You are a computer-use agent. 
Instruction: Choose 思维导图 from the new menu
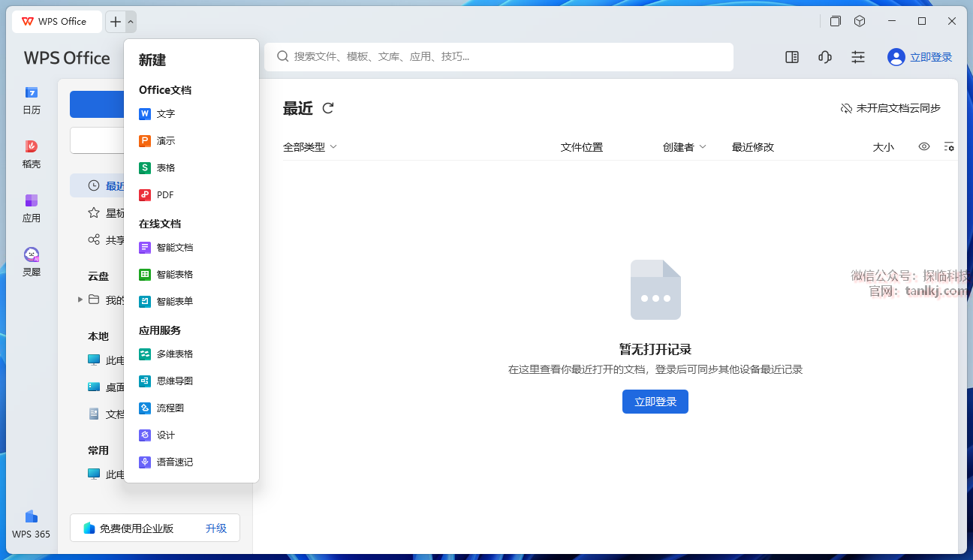pyautogui.click(x=174, y=381)
